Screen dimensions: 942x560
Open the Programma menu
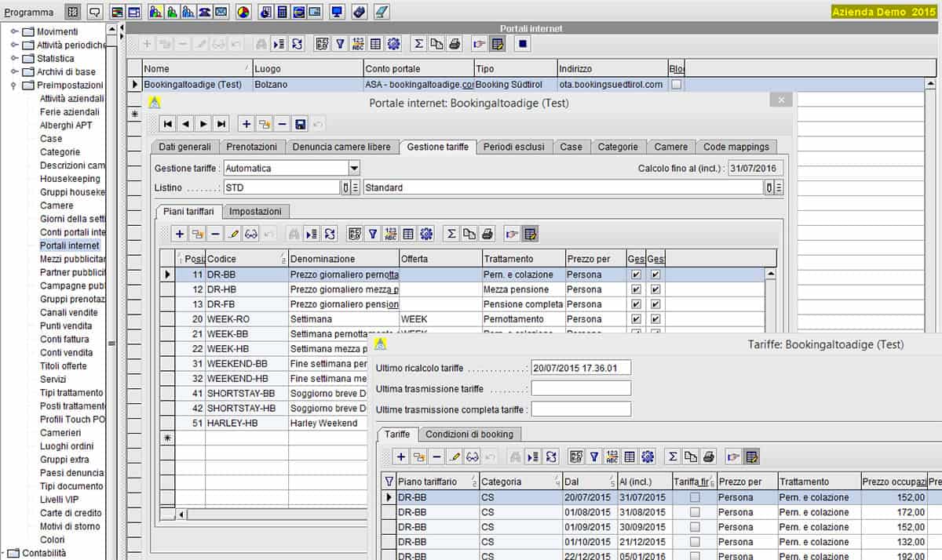tap(29, 12)
